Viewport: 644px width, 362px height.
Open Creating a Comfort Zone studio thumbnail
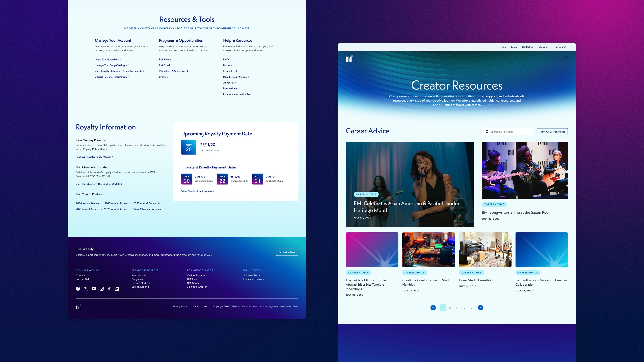tap(428, 250)
